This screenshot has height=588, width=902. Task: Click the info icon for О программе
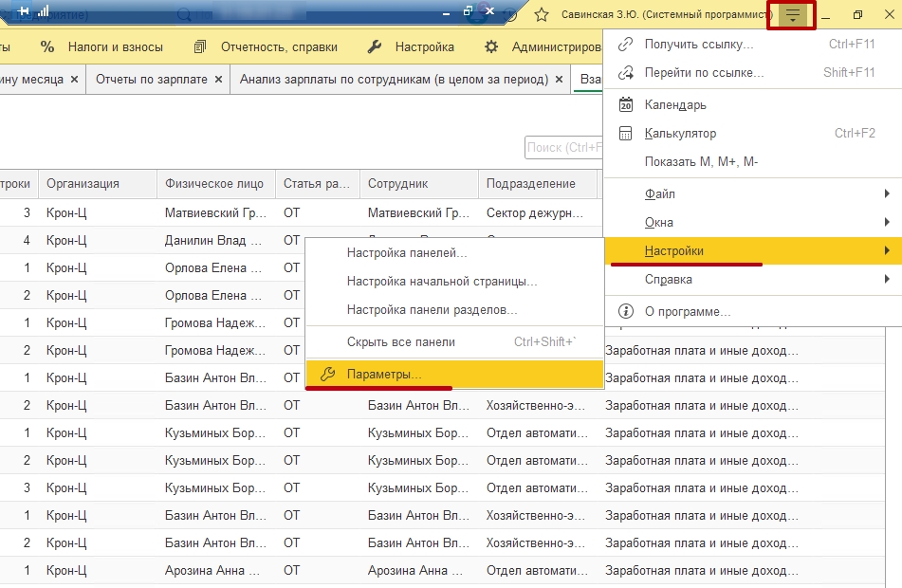click(625, 311)
